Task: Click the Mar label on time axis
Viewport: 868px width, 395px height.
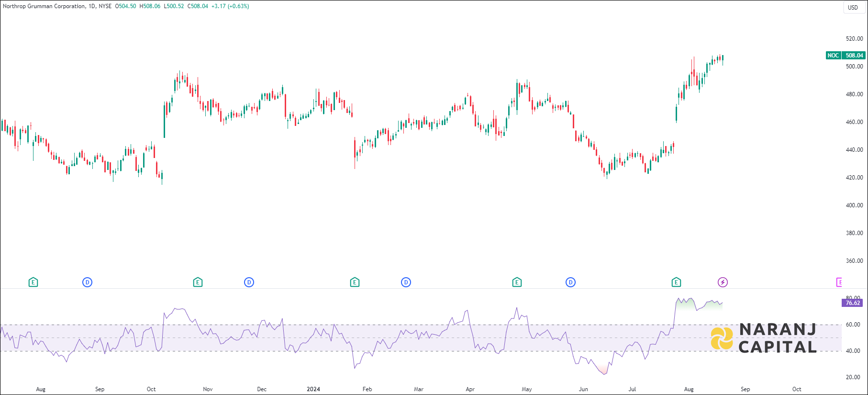Action: pyautogui.click(x=419, y=389)
